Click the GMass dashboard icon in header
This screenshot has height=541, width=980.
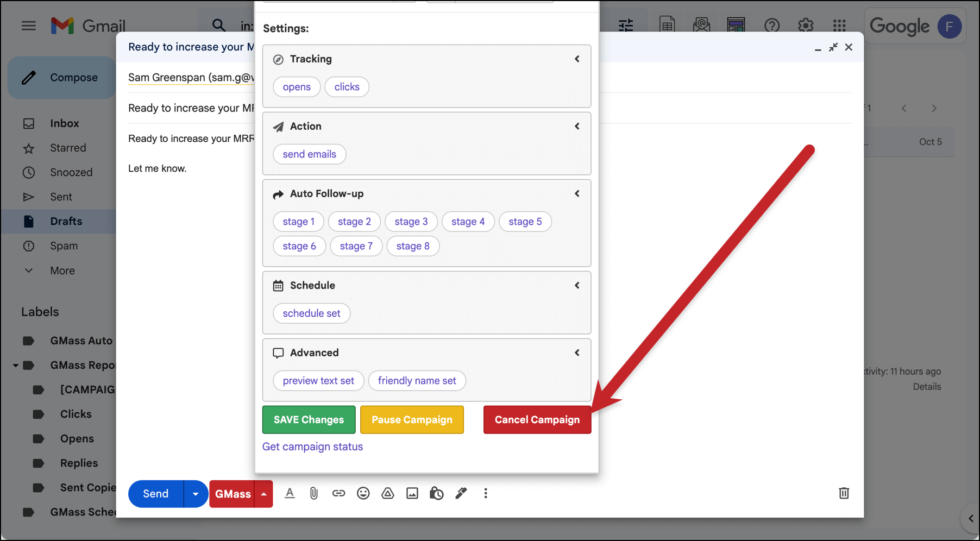coord(736,25)
